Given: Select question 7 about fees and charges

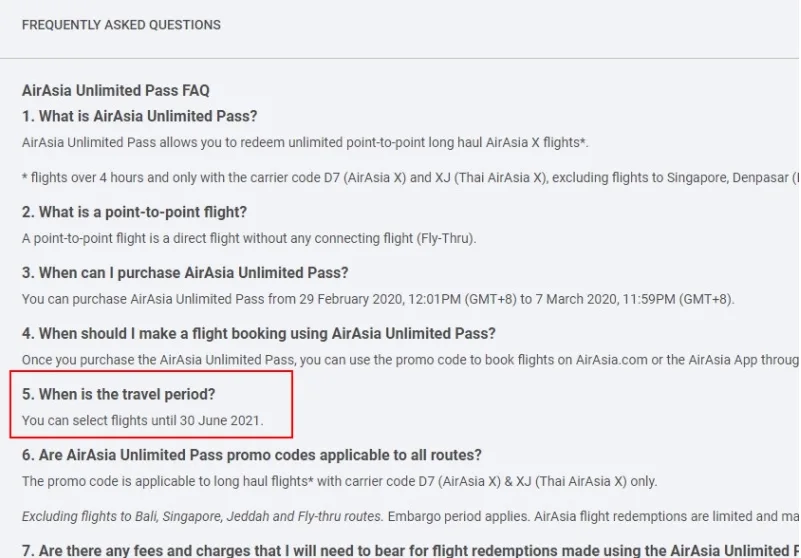Looking at the screenshot, I should 400,550.
